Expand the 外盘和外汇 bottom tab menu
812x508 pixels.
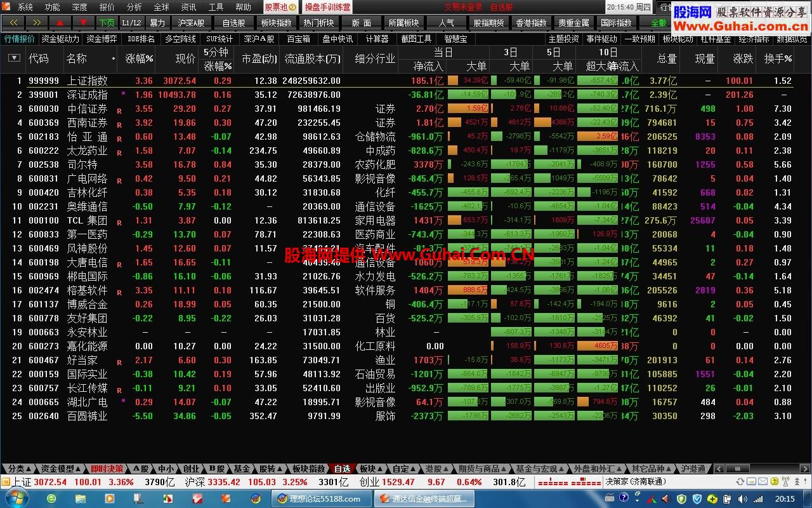pos(598,469)
